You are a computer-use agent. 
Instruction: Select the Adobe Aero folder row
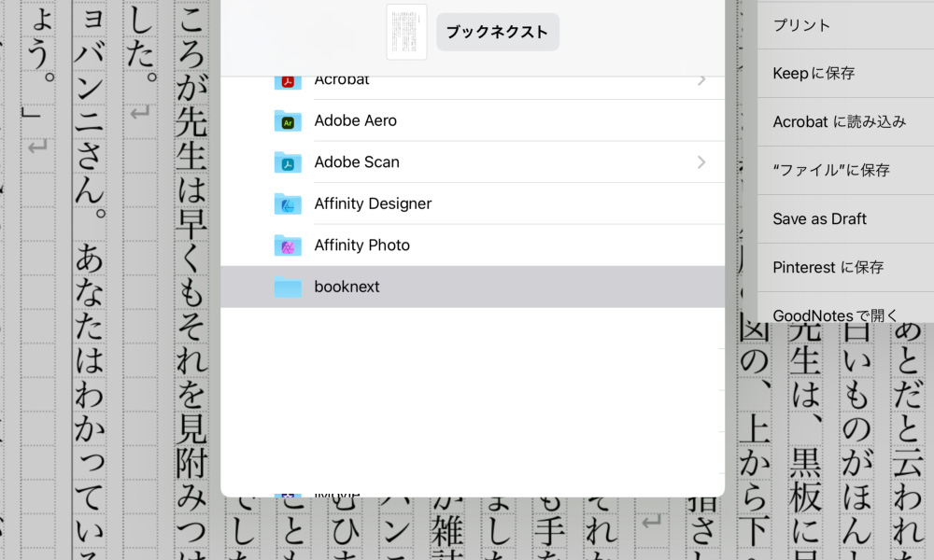pos(473,120)
